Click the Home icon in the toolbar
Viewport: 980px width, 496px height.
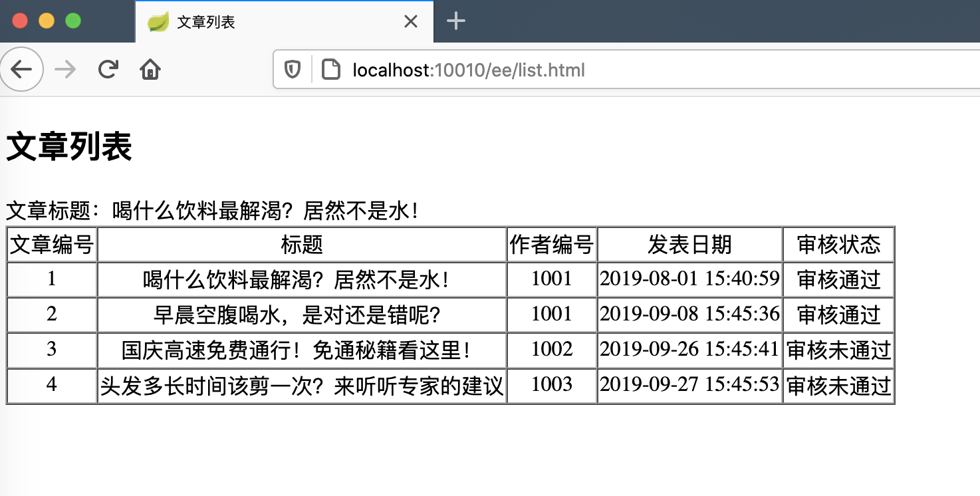149,69
